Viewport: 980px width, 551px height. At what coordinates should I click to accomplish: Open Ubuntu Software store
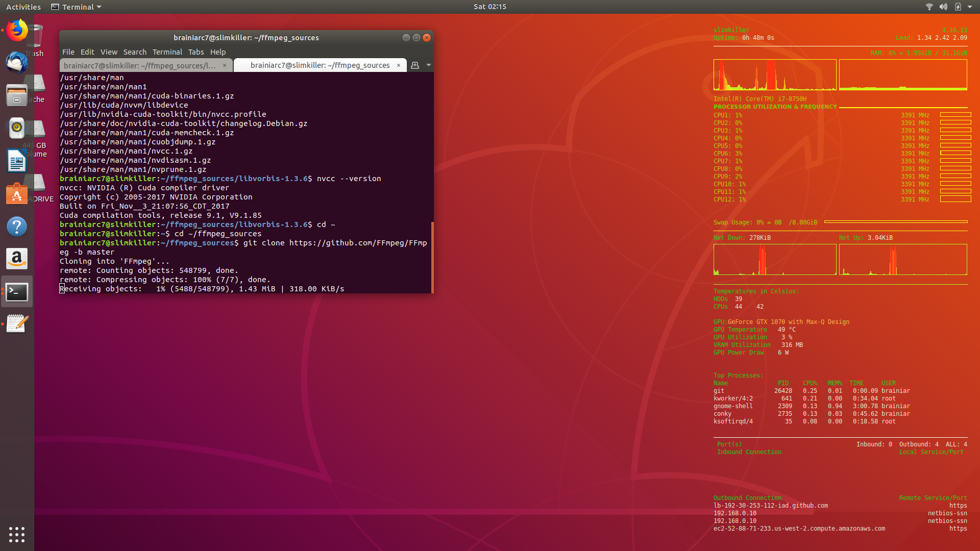[17, 194]
